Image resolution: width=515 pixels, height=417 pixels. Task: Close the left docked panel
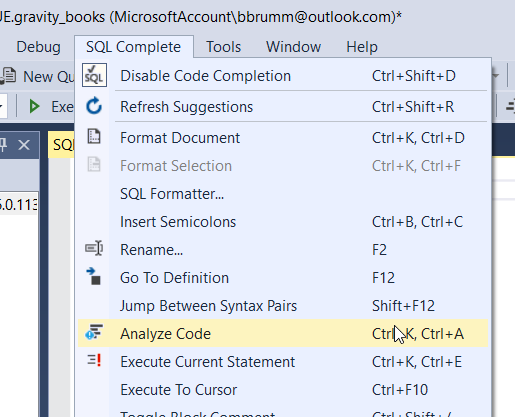(x=24, y=145)
